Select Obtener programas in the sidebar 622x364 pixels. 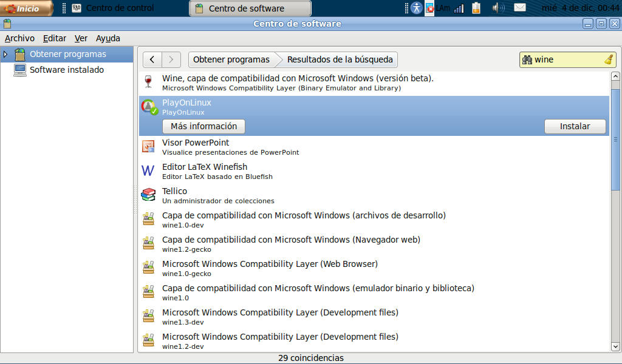pyautogui.click(x=68, y=54)
